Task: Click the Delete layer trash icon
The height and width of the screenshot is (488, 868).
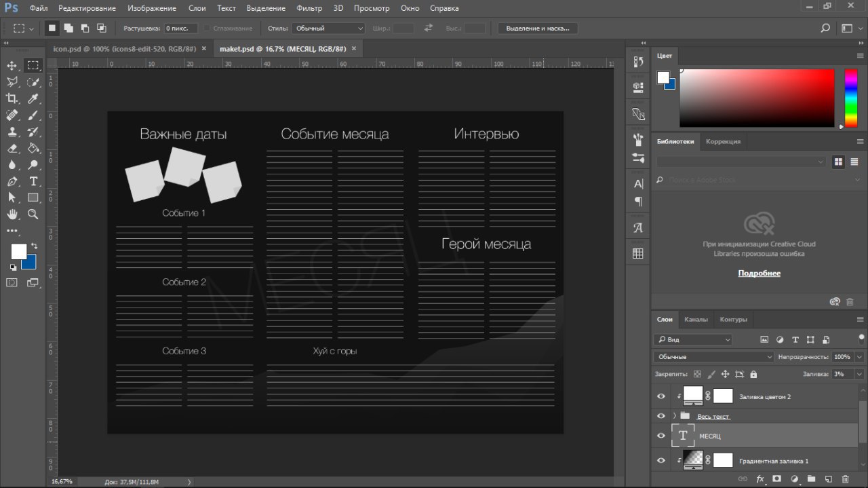Action: pos(845,479)
